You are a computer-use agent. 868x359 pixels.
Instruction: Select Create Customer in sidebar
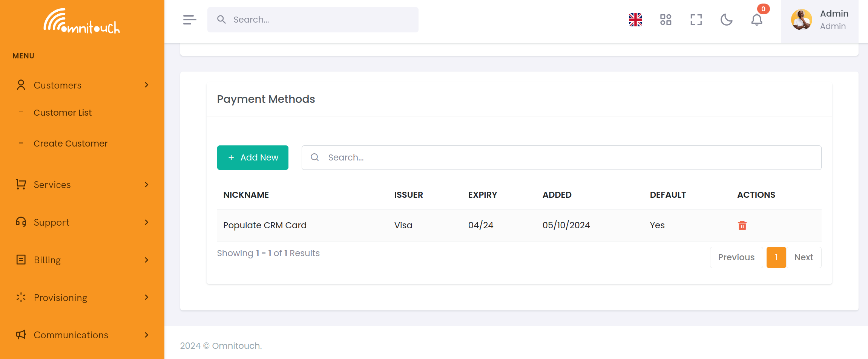70,143
